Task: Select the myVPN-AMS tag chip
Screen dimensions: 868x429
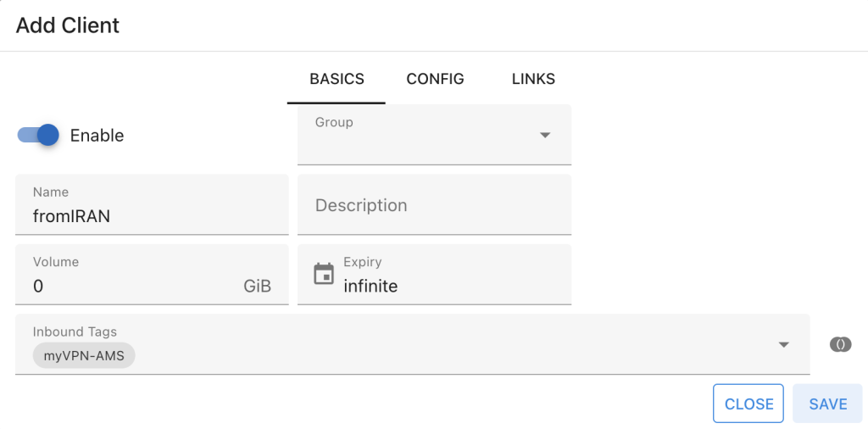Action: [84, 356]
